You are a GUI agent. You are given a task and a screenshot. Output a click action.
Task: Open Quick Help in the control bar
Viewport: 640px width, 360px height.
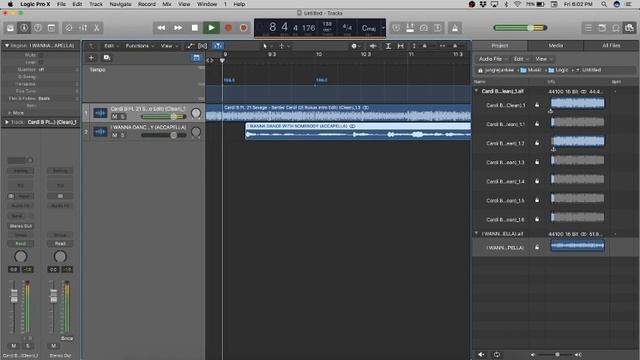tap(38, 28)
